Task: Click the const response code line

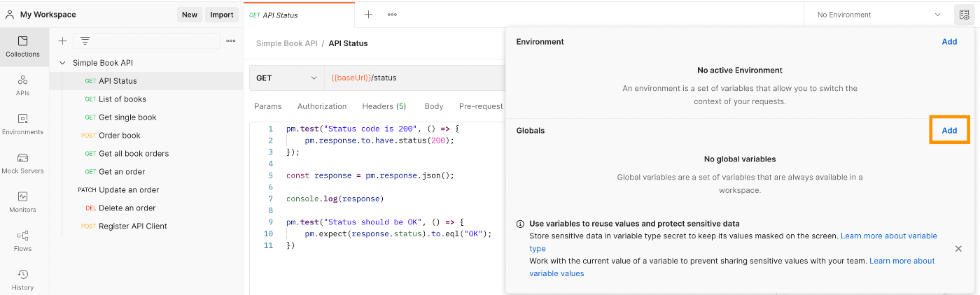Action: [x=370, y=175]
